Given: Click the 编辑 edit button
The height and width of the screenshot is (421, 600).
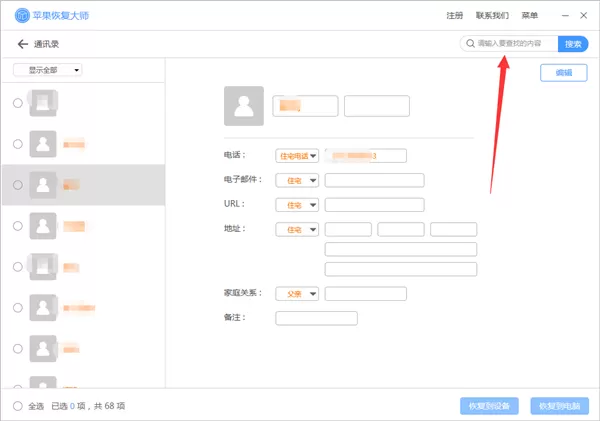Looking at the screenshot, I should (564, 73).
